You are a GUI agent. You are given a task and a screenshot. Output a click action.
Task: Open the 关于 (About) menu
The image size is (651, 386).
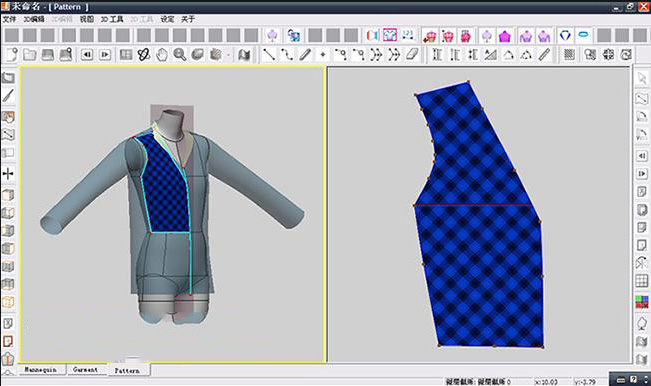(188, 19)
